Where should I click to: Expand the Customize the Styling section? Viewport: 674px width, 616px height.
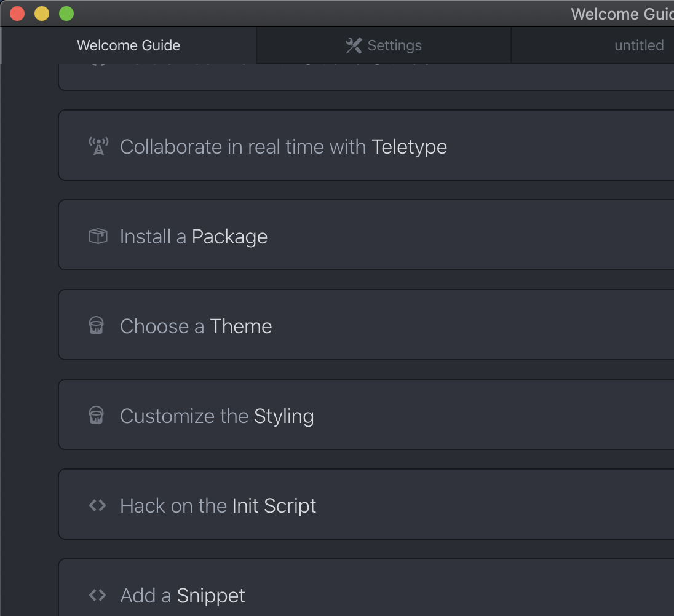click(217, 416)
